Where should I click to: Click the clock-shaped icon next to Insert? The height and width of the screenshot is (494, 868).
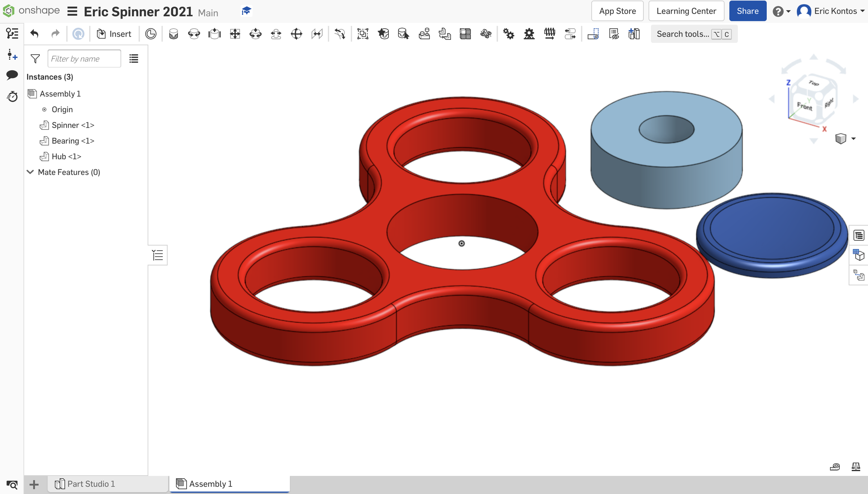[x=151, y=34]
